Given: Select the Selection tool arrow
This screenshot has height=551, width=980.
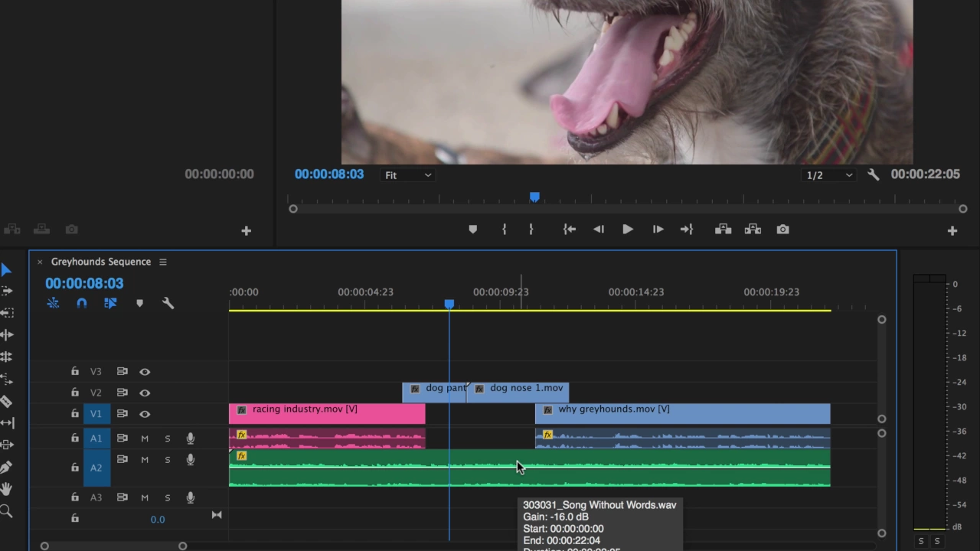Looking at the screenshot, I should (6, 269).
